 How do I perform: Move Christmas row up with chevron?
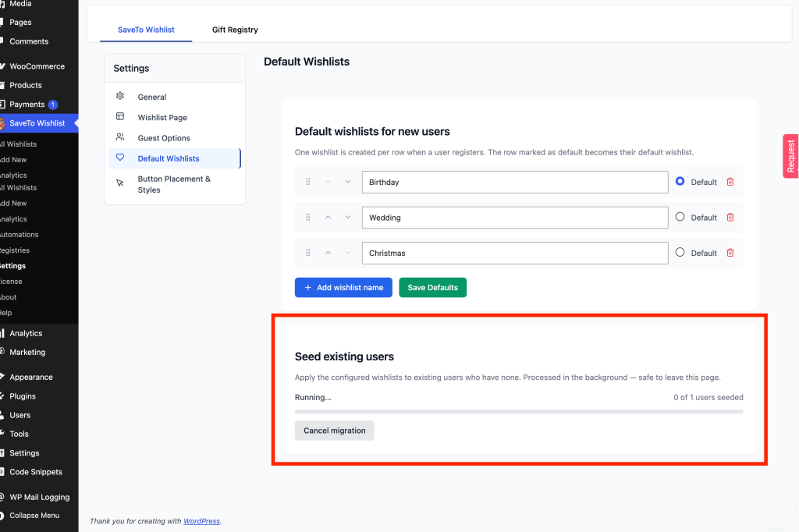click(x=328, y=253)
